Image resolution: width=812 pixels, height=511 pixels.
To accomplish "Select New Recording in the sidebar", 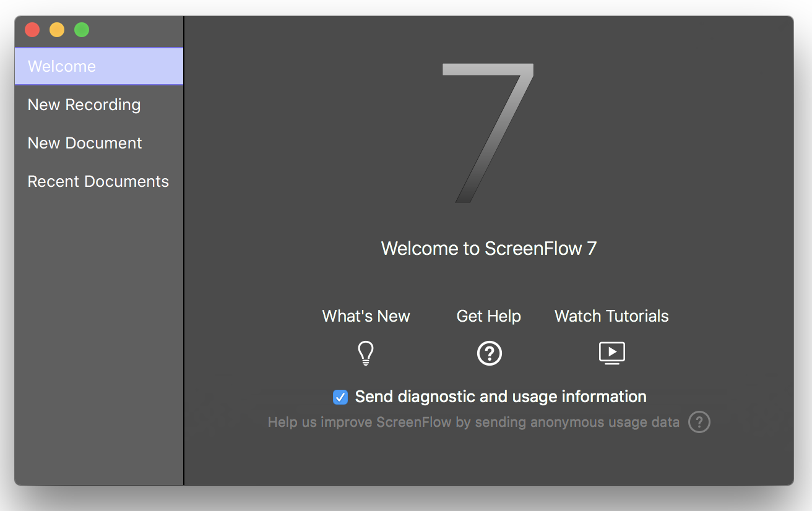I will coord(84,105).
